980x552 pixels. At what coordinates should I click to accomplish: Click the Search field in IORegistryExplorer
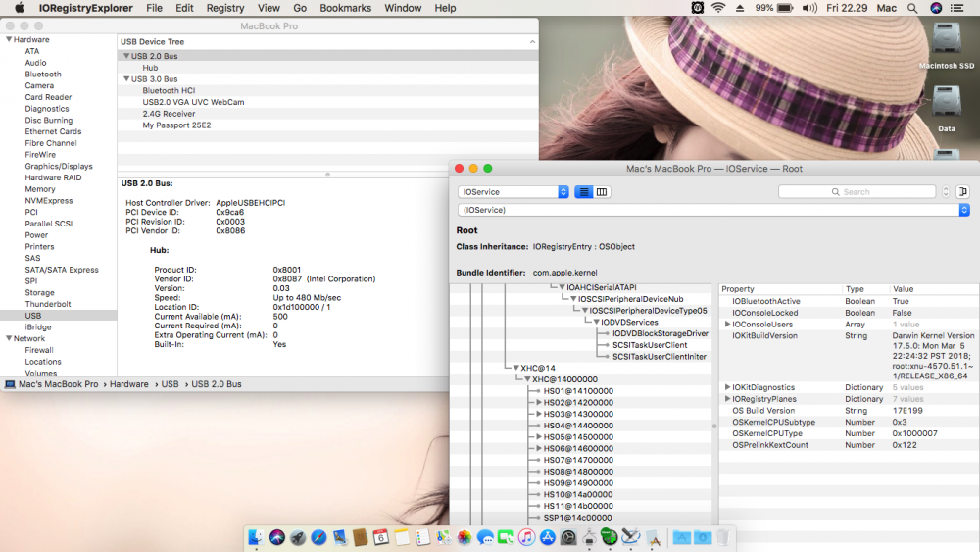[x=857, y=192]
